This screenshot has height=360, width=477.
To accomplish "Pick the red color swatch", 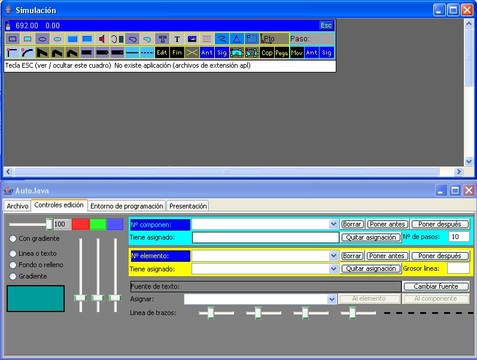I will 81,224.
